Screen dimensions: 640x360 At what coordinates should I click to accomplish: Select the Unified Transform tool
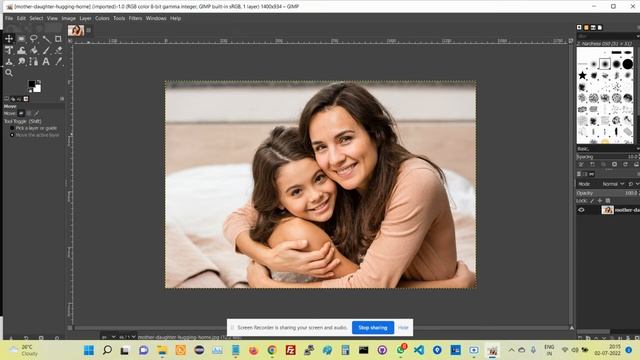pos(9,50)
